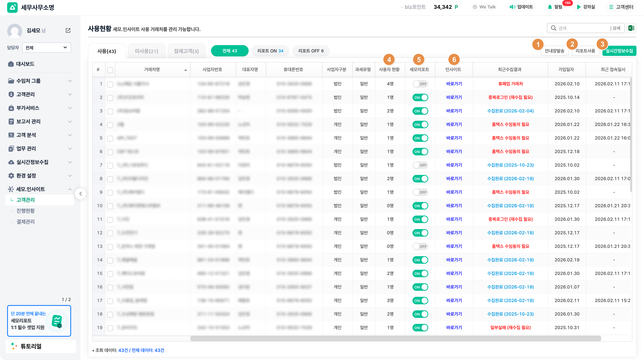Click 바로가기 link in row 3
The image size is (644, 360).
454,111
